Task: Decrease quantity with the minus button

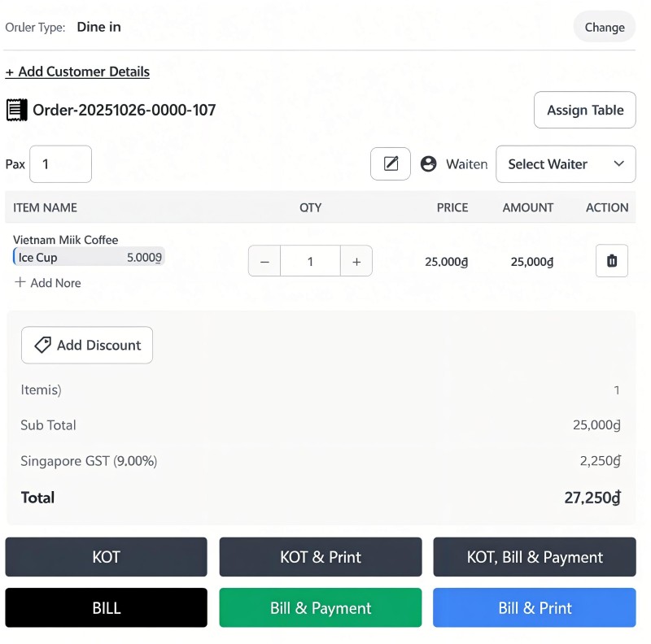Action: (264, 261)
